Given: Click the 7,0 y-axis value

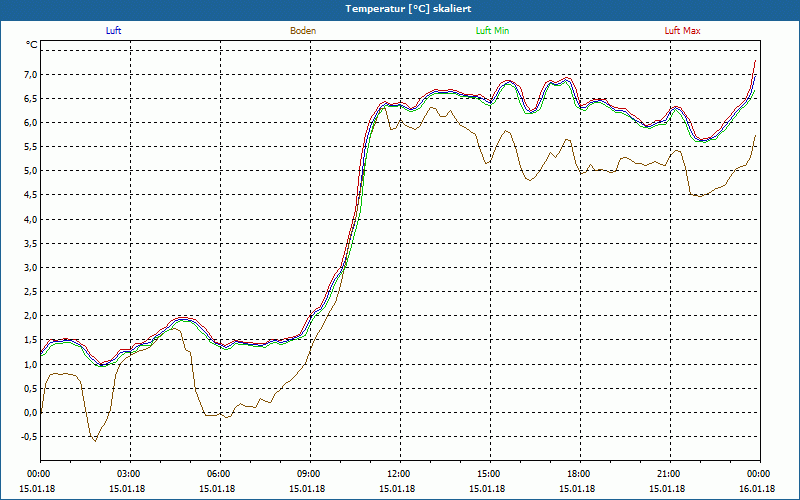Looking at the screenshot, I should pyautogui.click(x=30, y=74).
